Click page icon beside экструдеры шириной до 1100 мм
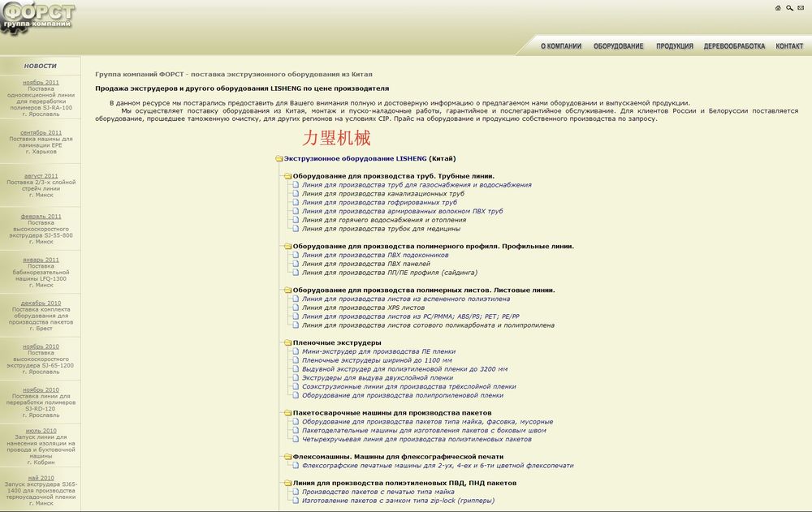Image resolution: width=812 pixels, height=512 pixels. click(x=296, y=360)
